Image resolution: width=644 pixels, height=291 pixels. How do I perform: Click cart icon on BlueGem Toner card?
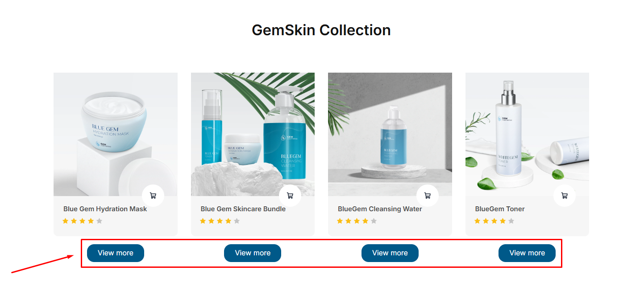coord(565,196)
